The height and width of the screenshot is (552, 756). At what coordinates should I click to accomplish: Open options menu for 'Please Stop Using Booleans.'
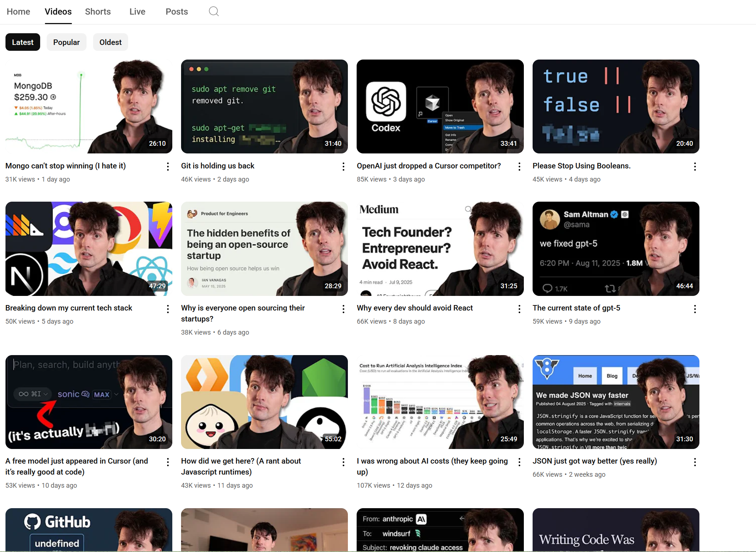click(x=695, y=167)
